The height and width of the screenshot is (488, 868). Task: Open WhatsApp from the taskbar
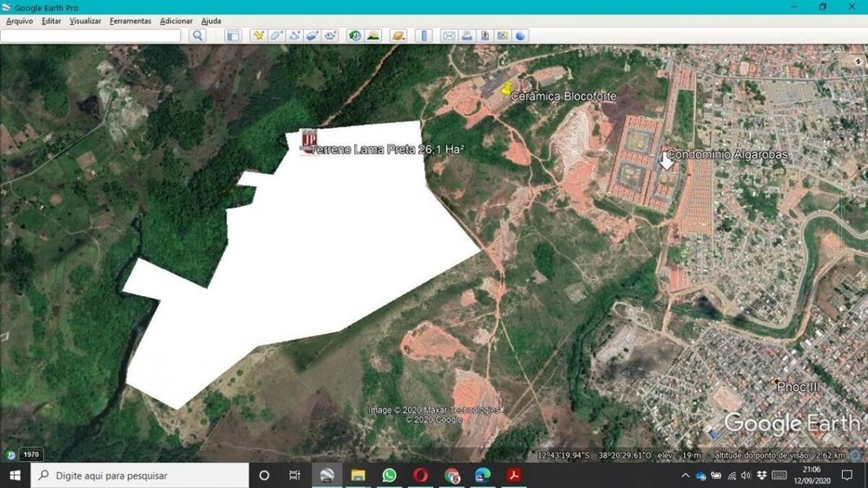click(389, 475)
